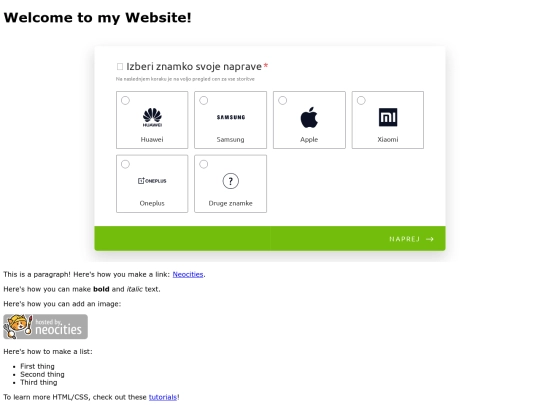The width and height of the screenshot is (540, 405).
Task: Click the question mark icon
Action: 231,181
